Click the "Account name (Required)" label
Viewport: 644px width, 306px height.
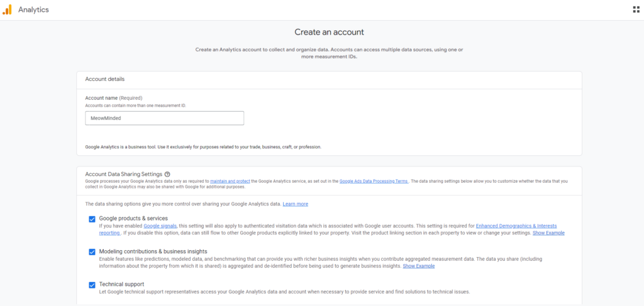pos(114,98)
